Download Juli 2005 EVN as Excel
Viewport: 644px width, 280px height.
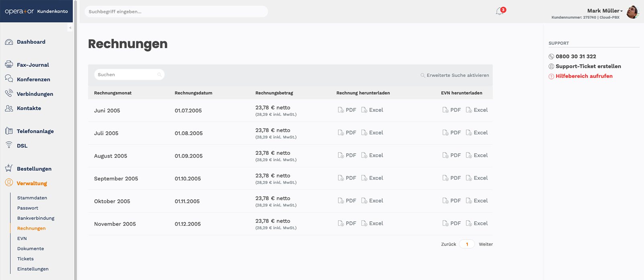click(477, 133)
